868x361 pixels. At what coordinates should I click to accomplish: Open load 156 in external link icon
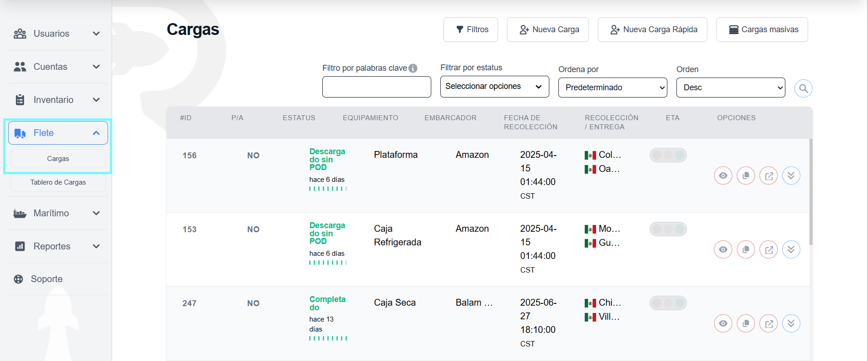(x=769, y=176)
